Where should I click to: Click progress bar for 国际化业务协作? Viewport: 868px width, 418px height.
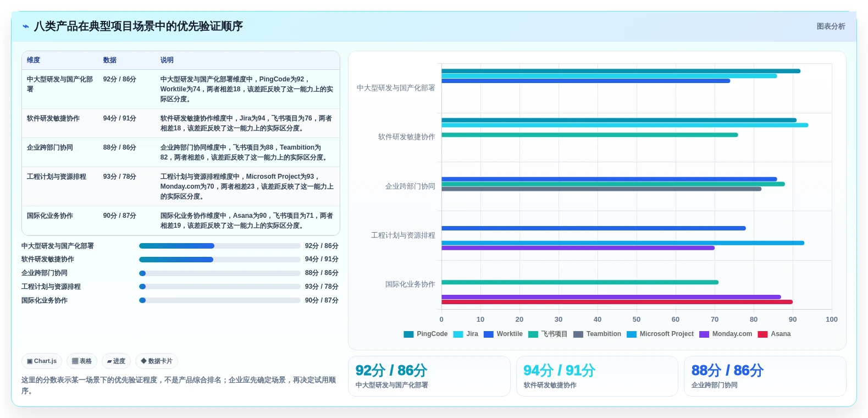tap(220, 300)
